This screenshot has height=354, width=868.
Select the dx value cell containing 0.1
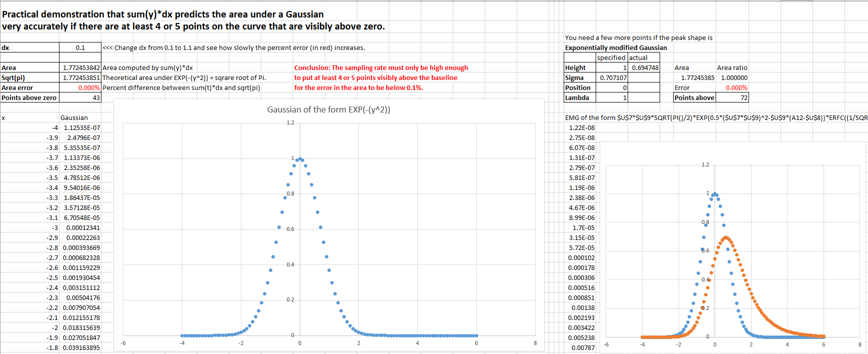click(x=80, y=47)
